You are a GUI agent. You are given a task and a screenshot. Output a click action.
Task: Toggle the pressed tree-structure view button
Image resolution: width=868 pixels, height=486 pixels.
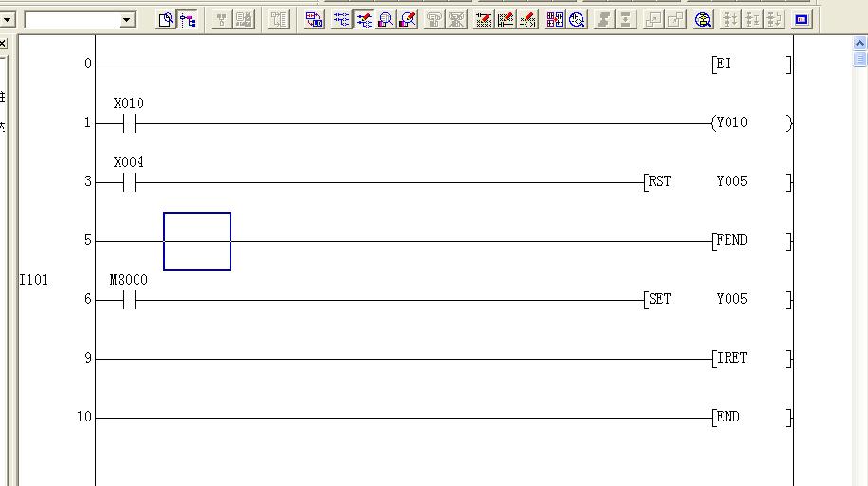[x=188, y=19]
